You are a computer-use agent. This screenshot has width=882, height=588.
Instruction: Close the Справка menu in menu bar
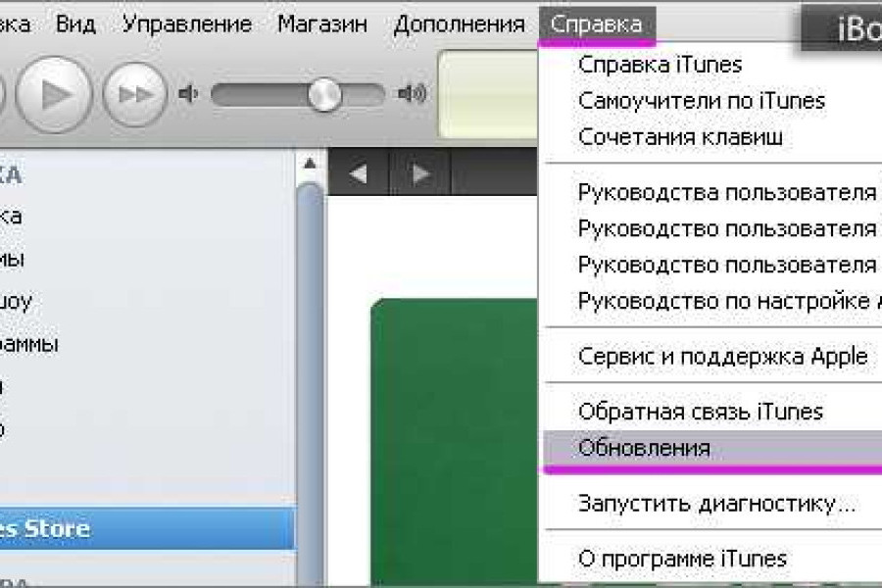(x=597, y=24)
